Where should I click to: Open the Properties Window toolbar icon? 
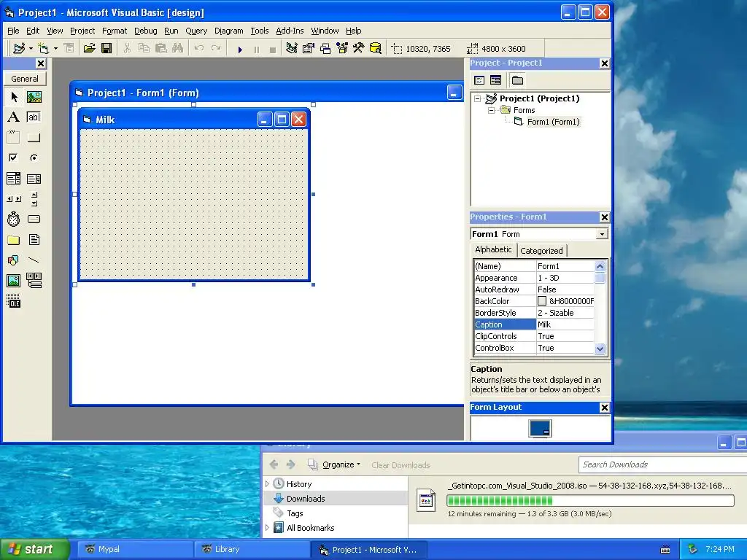tap(309, 49)
